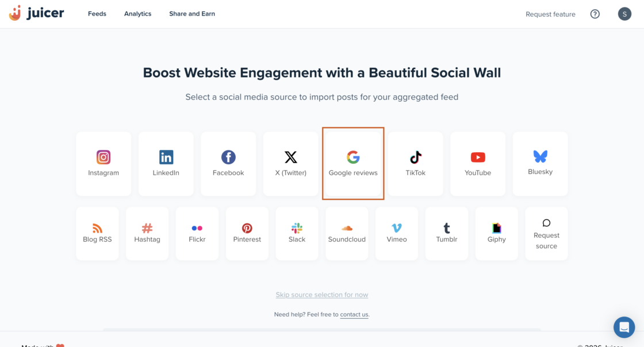The height and width of the screenshot is (347, 644).
Task: Select the Hashtag source tile
Action: (147, 233)
